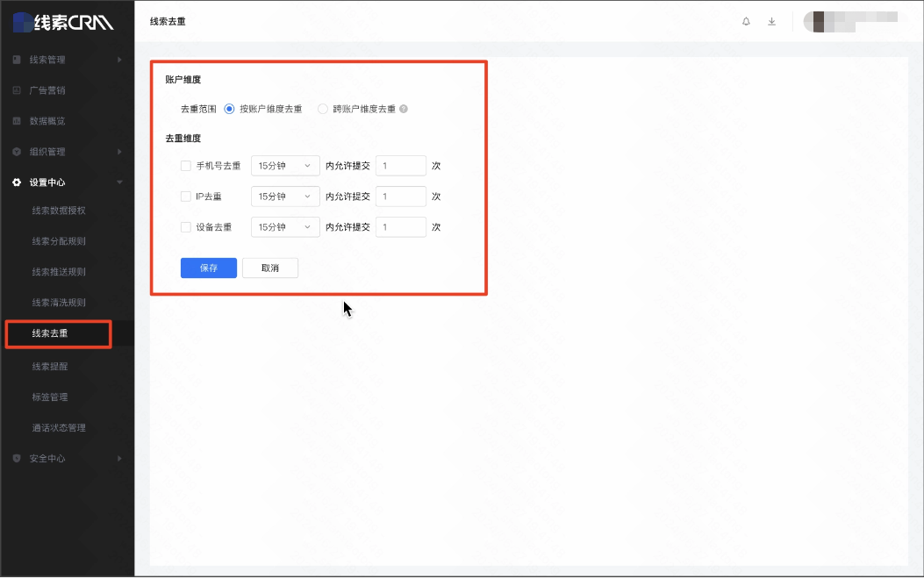The height and width of the screenshot is (579, 924).
Task: Go to 标签管理 menu item
Action: pyautogui.click(x=50, y=397)
